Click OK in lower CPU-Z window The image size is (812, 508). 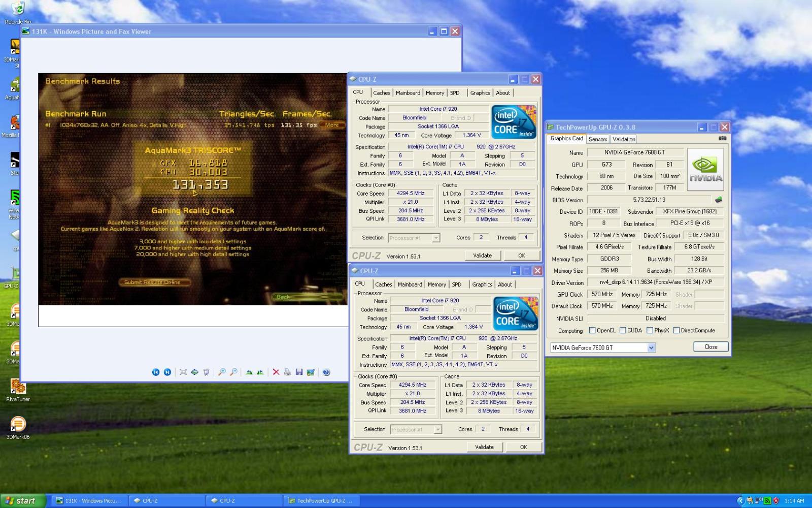(524, 447)
